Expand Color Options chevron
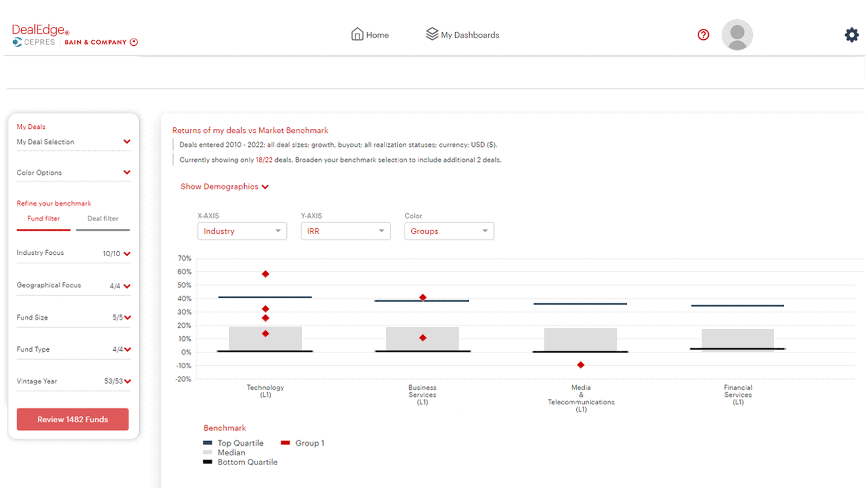The image size is (868, 488). click(127, 172)
